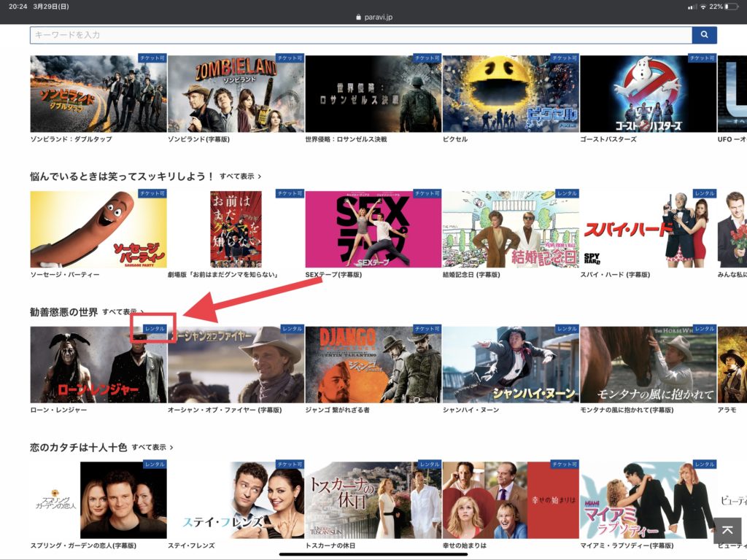Open スプリング・ガーデンの恋人 thumbnail
The image size is (747, 560).
click(98, 500)
